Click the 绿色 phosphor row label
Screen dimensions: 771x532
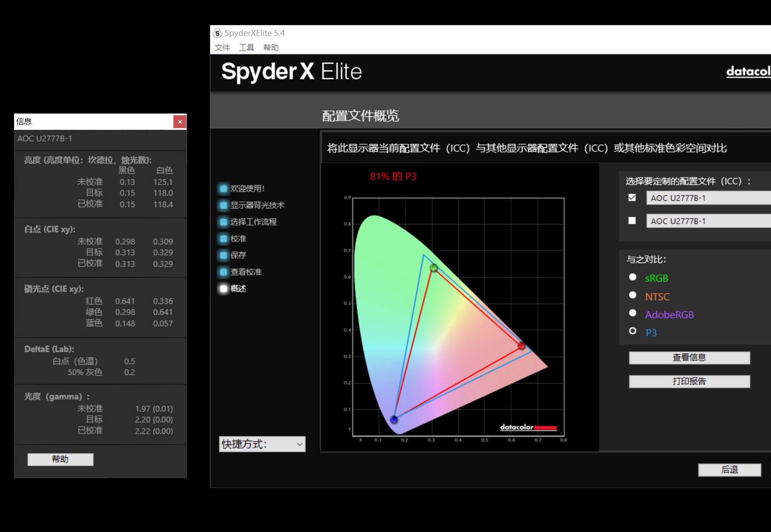coord(94,312)
